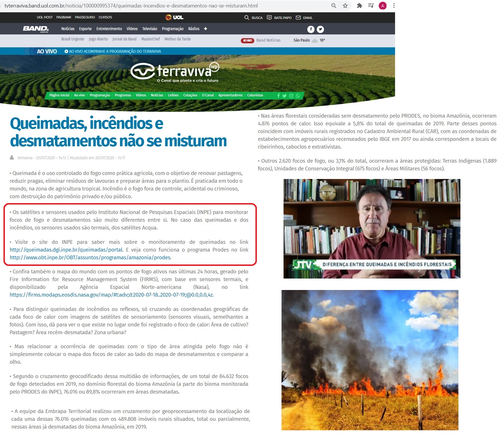Open Terraviva Twitter icon in green bar
This screenshot has width=504, height=436.
pyautogui.click(x=284, y=96)
